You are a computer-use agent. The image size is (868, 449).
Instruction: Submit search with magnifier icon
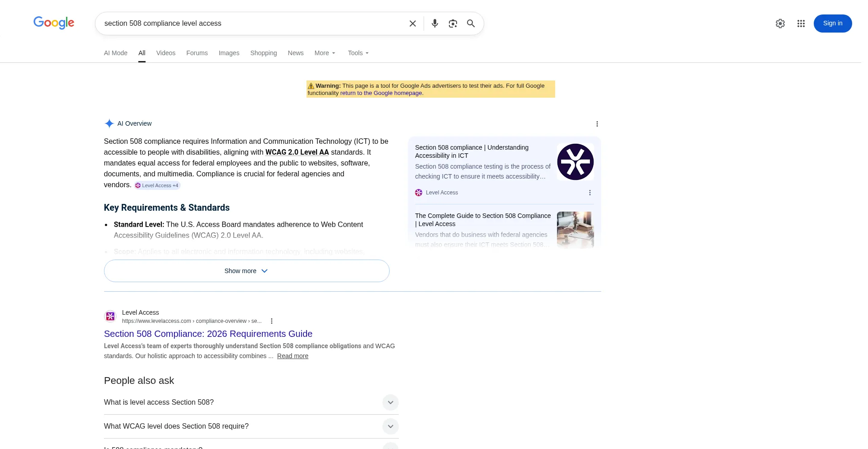[471, 24]
